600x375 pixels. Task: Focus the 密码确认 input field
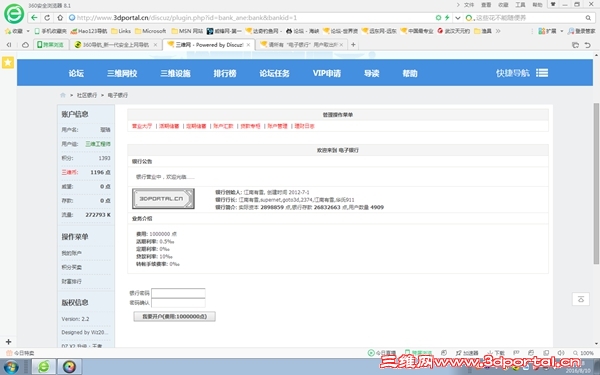pos(178,303)
